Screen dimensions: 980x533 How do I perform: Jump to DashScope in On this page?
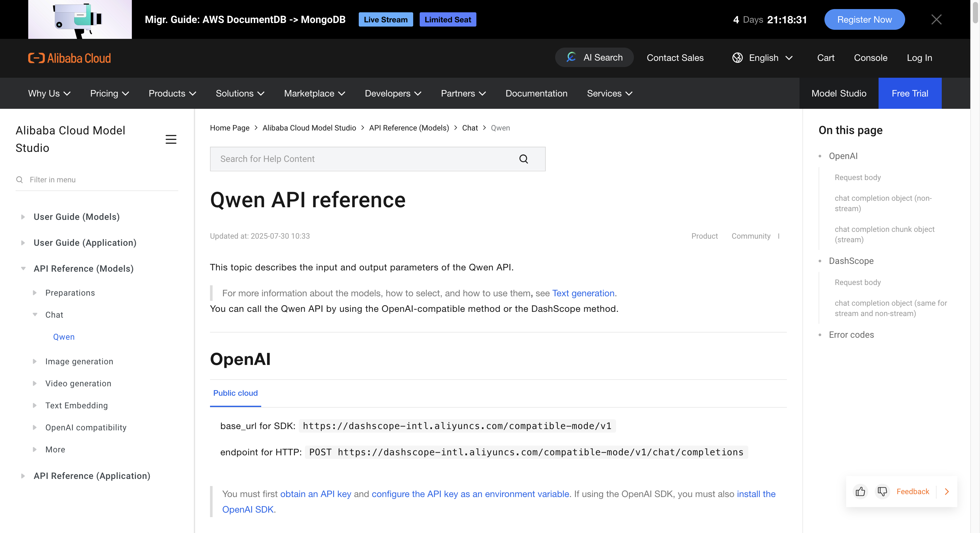[x=851, y=261]
